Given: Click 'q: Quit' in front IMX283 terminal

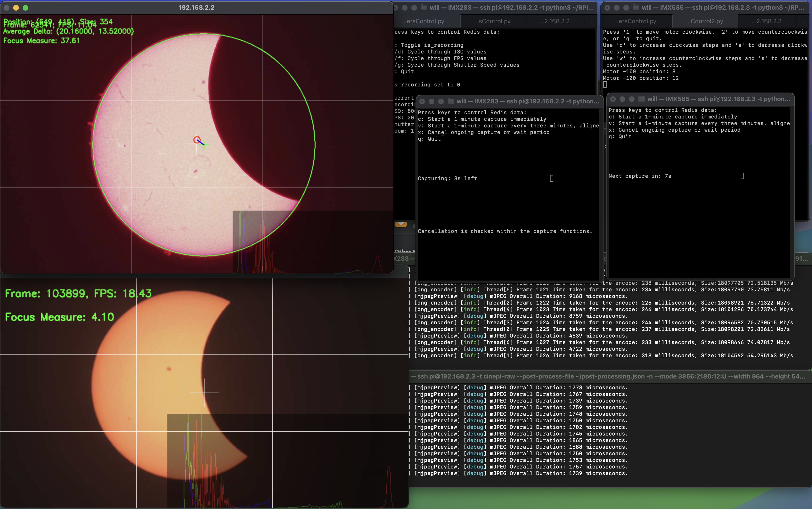Looking at the screenshot, I should pos(429,139).
